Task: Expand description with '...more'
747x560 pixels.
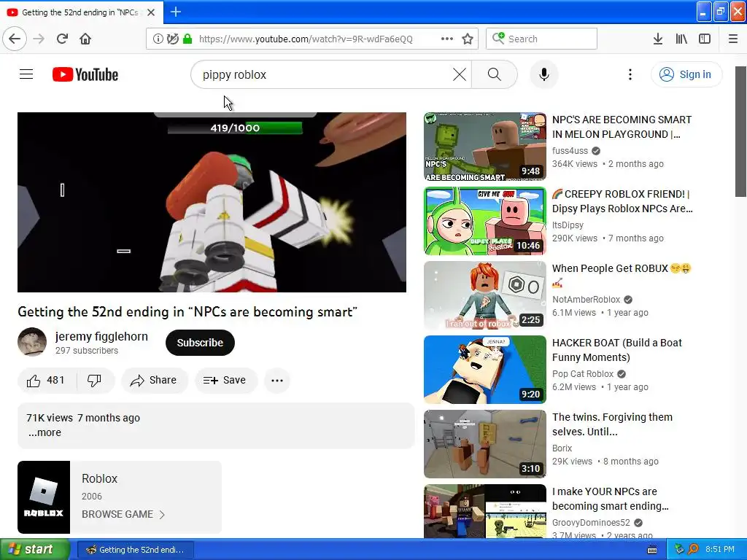Action: [x=44, y=432]
